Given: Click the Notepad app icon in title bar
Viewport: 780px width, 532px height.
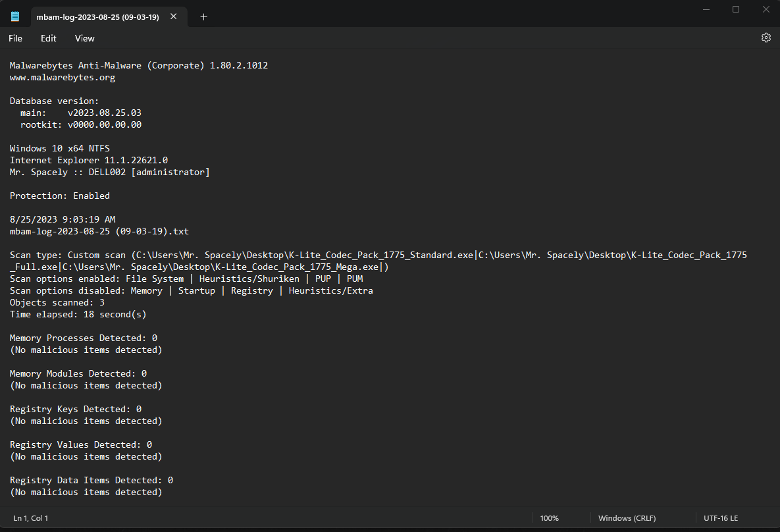Looking at the screenshot, I should (x=15, y=16).
